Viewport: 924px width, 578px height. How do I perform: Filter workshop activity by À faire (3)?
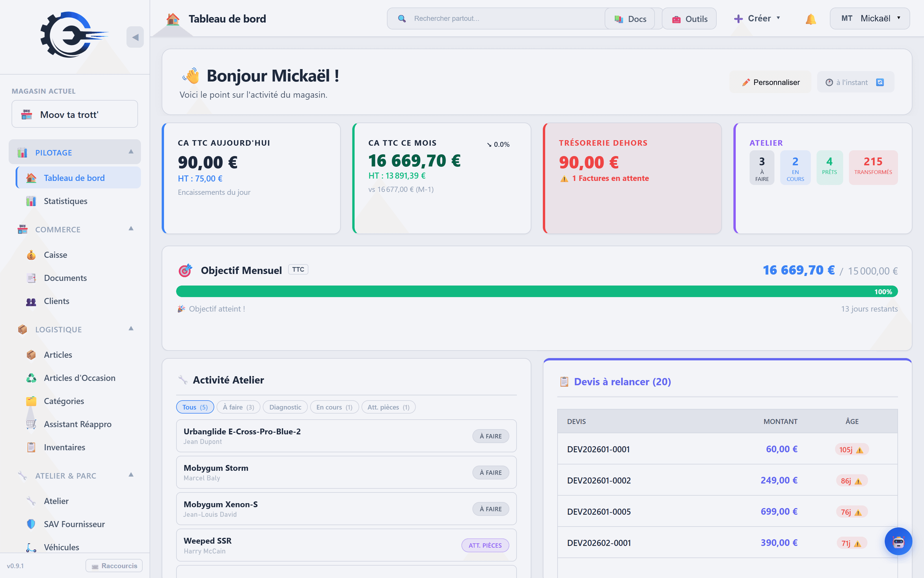(238, 407)
